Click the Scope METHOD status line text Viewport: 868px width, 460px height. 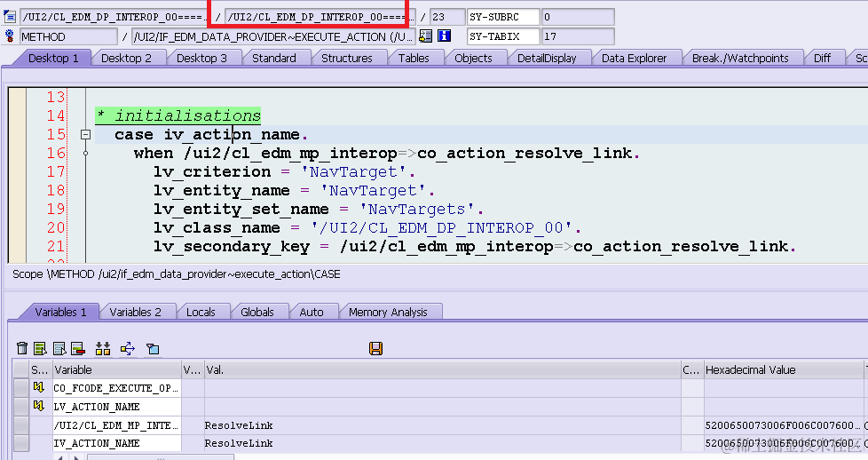177,274
